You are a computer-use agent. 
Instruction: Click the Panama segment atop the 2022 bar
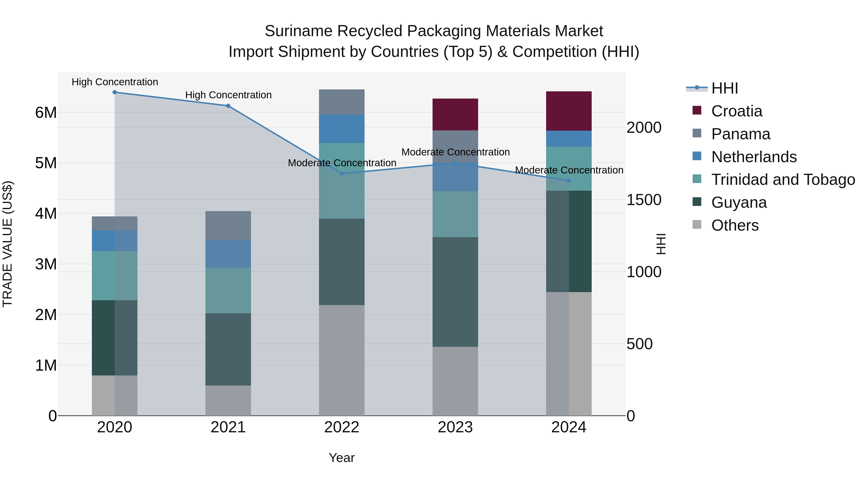tap(342, 102)
